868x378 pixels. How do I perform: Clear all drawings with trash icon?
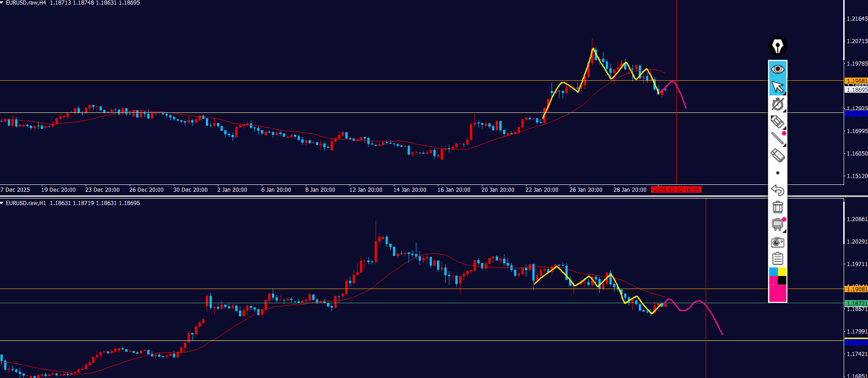[777, 207]
